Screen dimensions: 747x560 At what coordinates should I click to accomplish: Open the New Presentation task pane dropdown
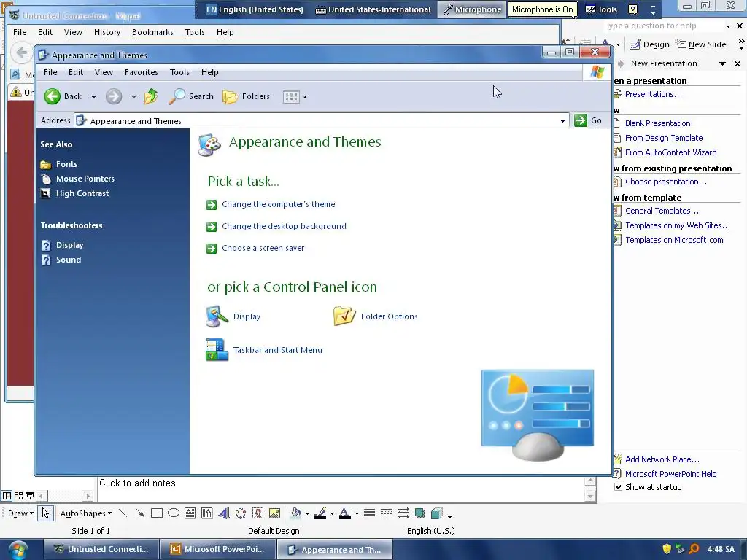pos(722,63)
